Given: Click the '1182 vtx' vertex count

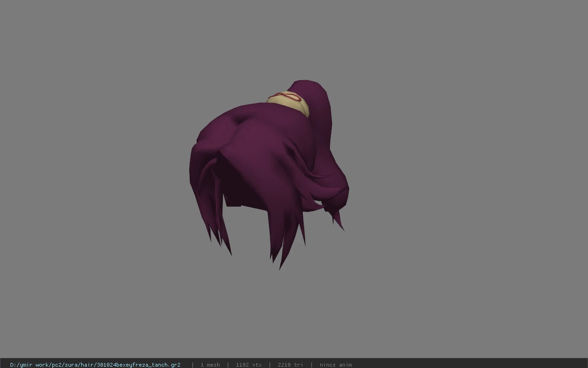Looking at the screenshot, I should pos(249,365).
